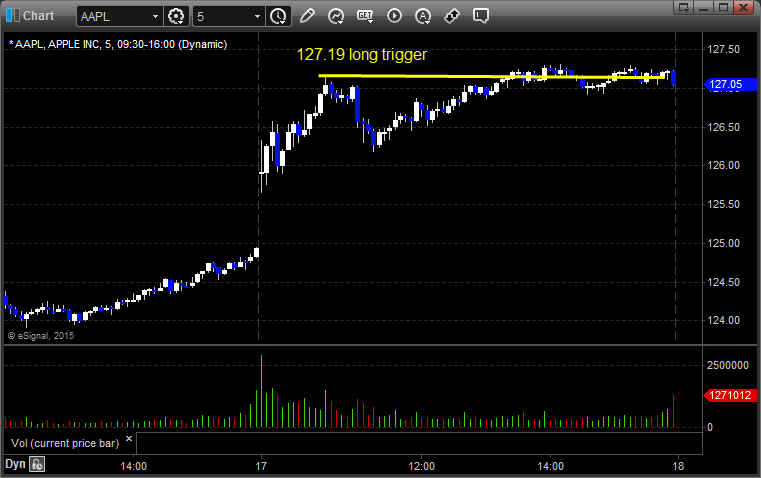Click the comment bubble icon
Image resolution: width=761 pixels, height=478 pixels.
[x=480, y=16]
